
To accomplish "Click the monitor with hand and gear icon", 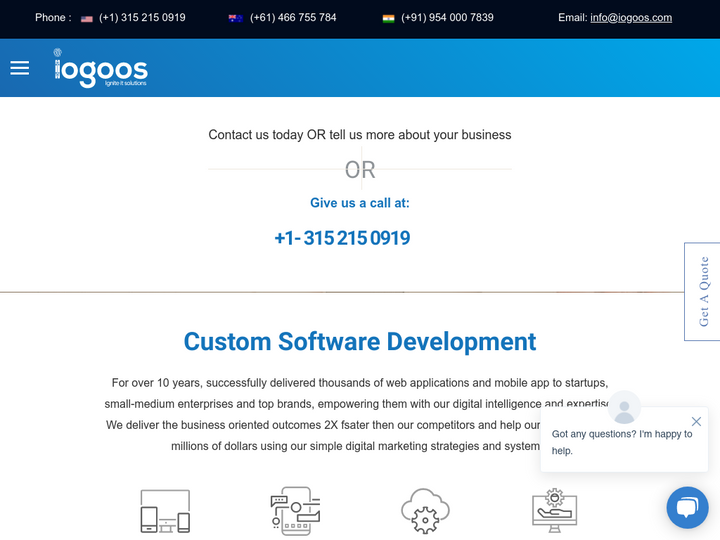I will [x=554, y=511].
